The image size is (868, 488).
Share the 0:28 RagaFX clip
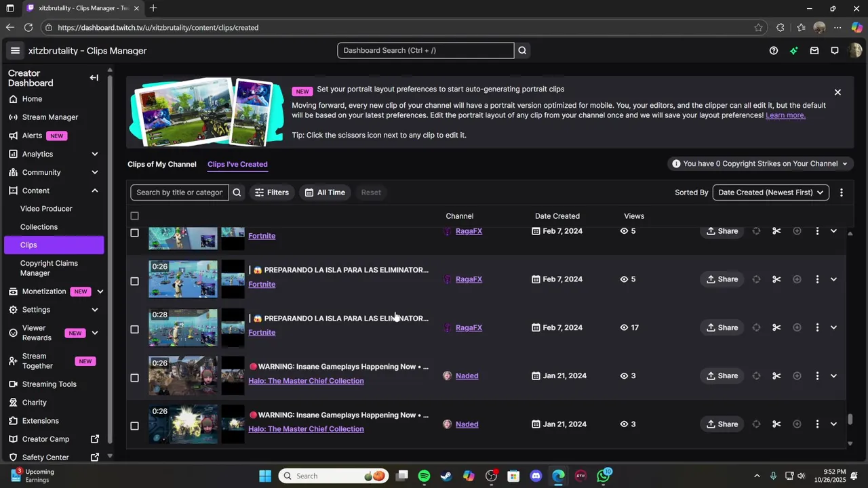[x=722, y=327]
